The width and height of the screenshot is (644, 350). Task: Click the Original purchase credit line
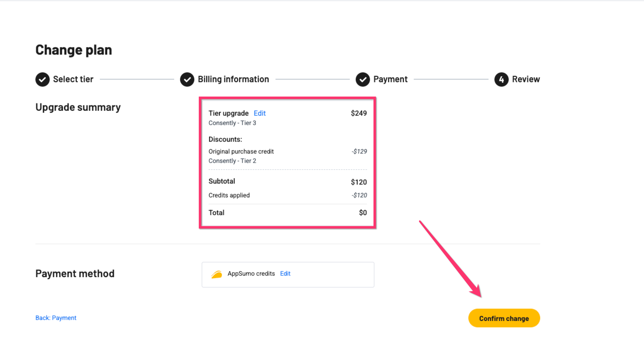click(x=241, y=151)
